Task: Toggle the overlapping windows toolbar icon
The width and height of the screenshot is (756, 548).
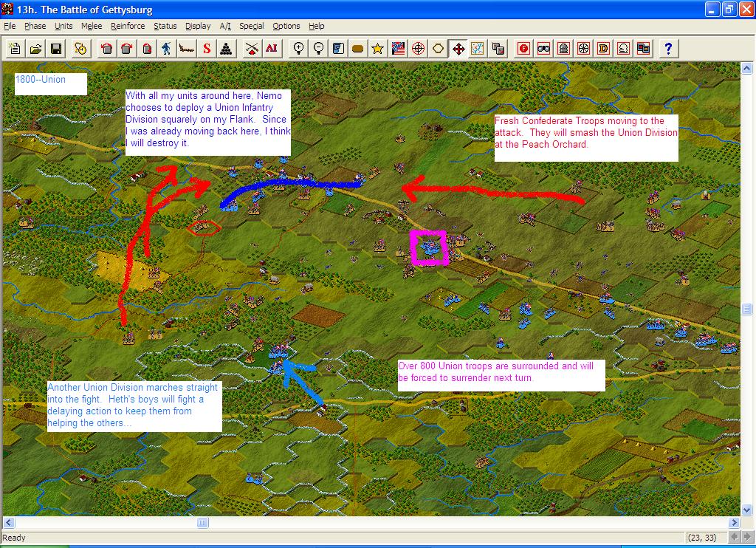Action: [x=643, y=48]
